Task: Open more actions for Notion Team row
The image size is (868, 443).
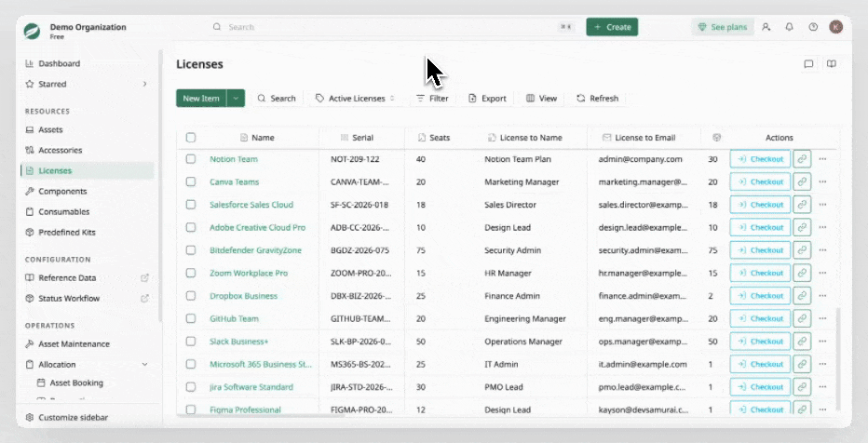Action: point(822,159)
